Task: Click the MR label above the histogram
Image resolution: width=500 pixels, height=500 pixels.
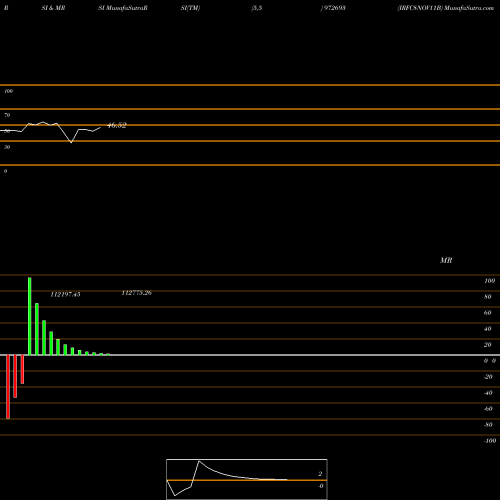Action: pos(446,260)
